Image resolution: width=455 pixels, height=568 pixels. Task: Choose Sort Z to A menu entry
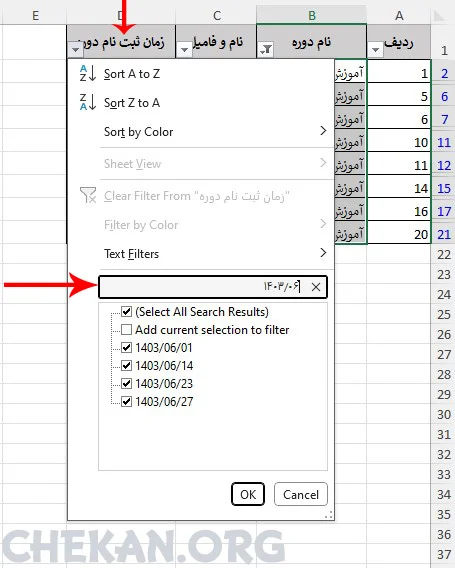click(x=200, y=103)
